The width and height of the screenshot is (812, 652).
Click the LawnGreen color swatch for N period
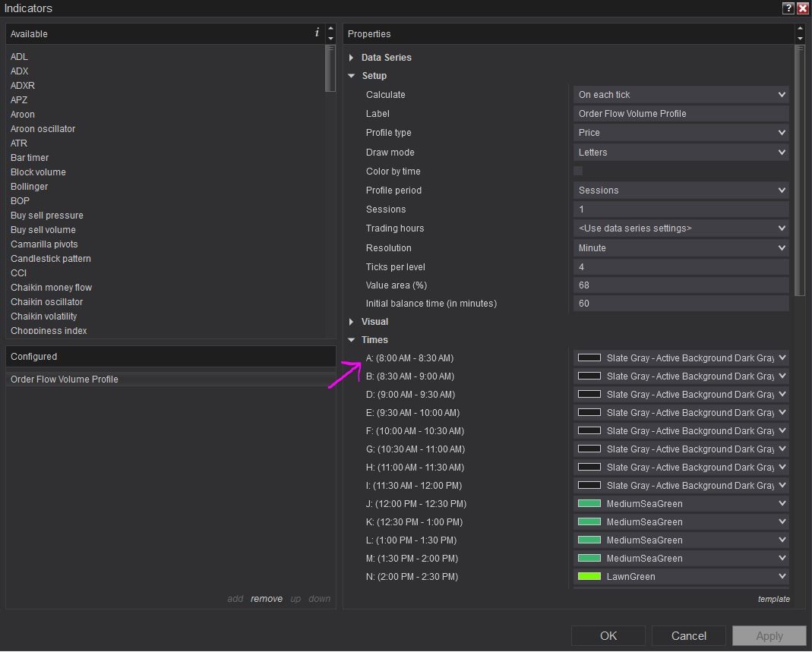tap(589, 577)
